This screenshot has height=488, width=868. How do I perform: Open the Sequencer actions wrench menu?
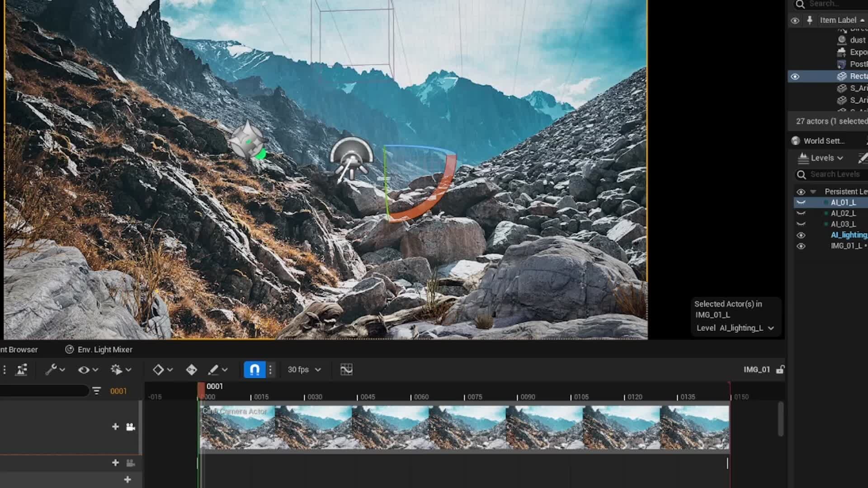(55, 370)
